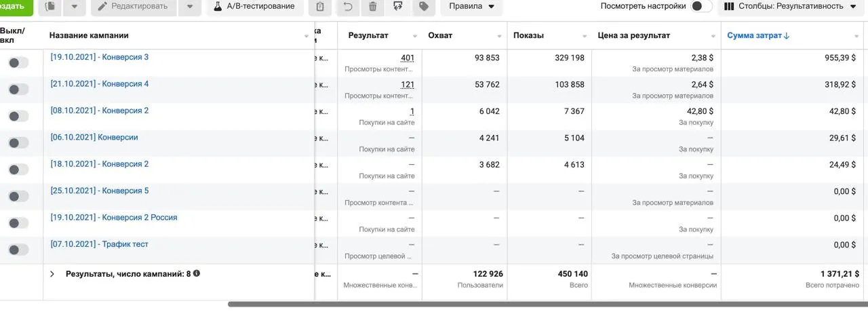Click the green Создать button

[x=15, y=7]
